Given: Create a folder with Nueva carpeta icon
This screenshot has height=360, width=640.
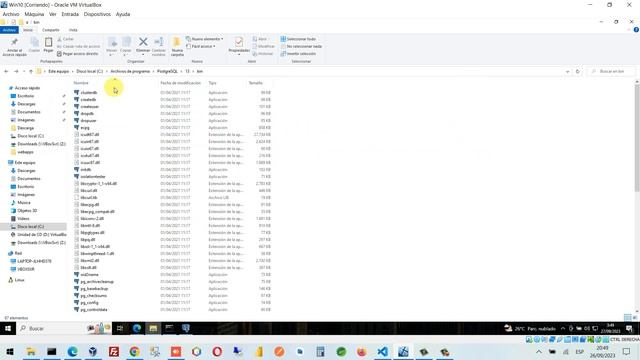Looking at the screenshot, I should coord(177,42).
